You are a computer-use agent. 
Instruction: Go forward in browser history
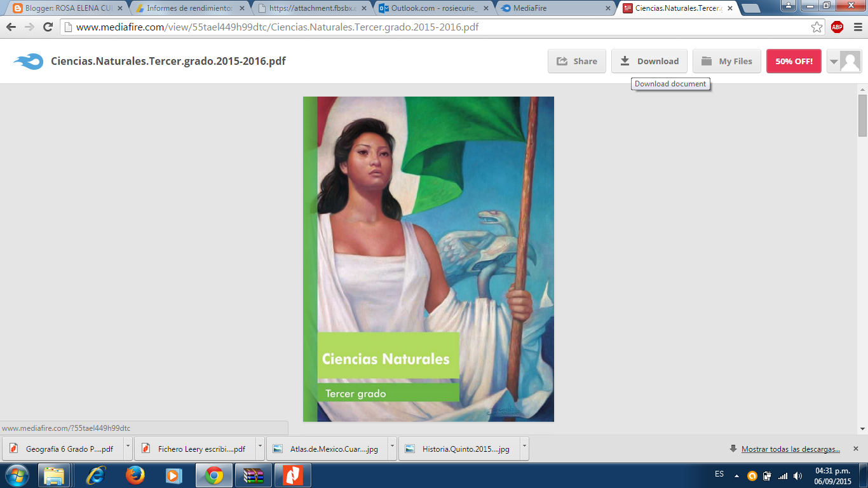click(x=29, y=27)
